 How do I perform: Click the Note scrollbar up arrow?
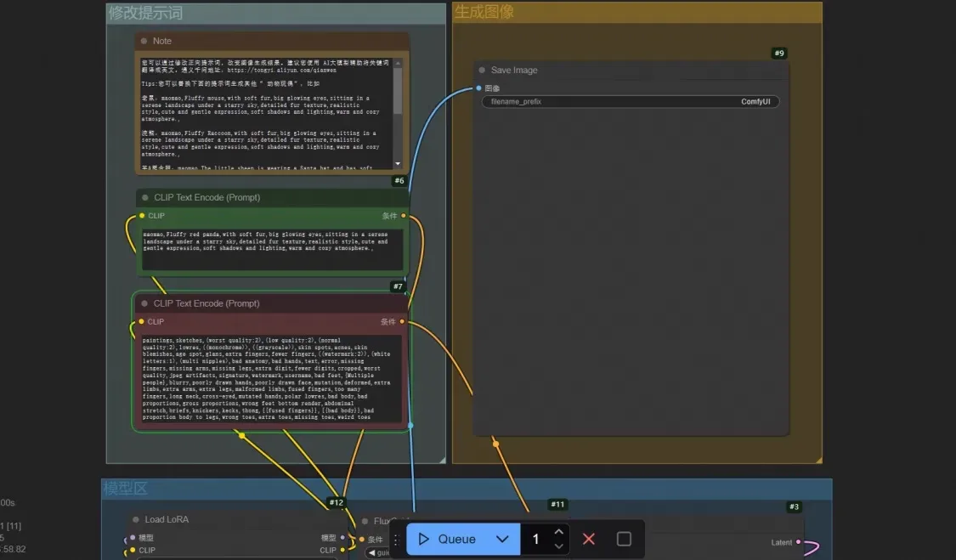tap(399, 63)
